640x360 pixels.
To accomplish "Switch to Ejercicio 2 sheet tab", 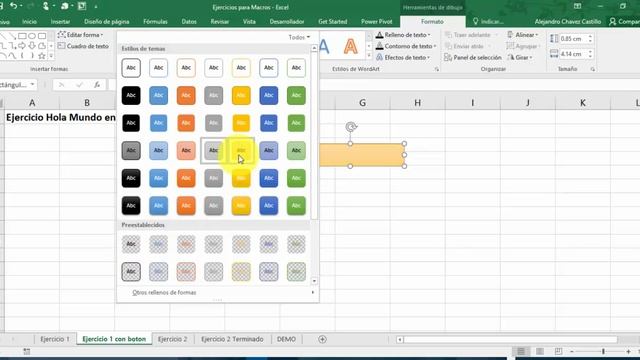I will [173, 339].
